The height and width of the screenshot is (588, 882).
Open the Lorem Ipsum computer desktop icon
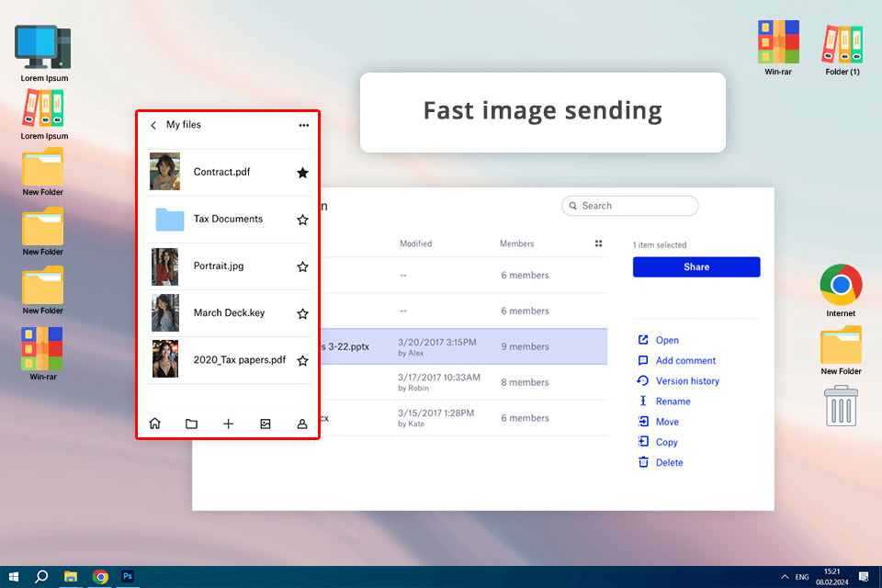pos(44,53)
